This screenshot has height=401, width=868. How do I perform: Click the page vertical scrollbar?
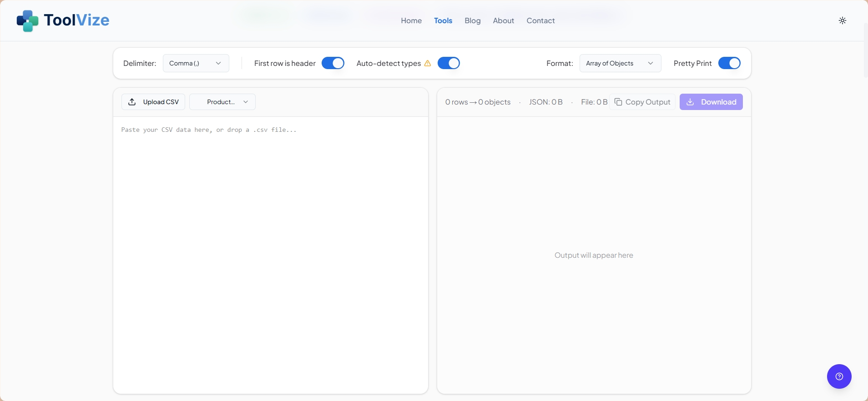(x=865, y=50)
